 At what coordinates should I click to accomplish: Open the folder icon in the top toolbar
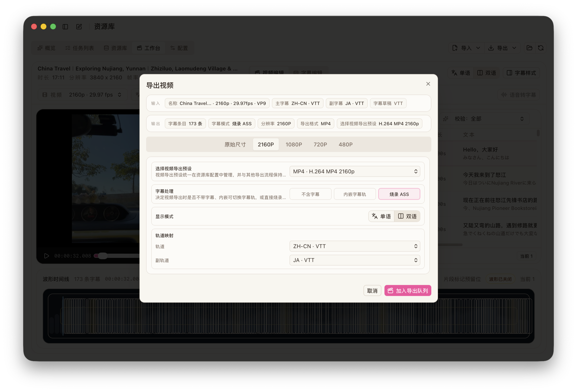click(x=529, y=48)
